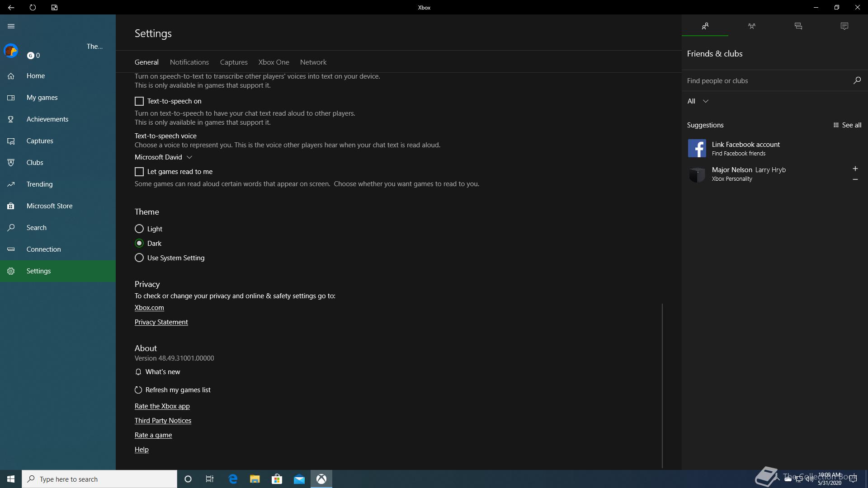Check Let games read to me
Screen dimensions: 868x488
(x=139, y=172)
